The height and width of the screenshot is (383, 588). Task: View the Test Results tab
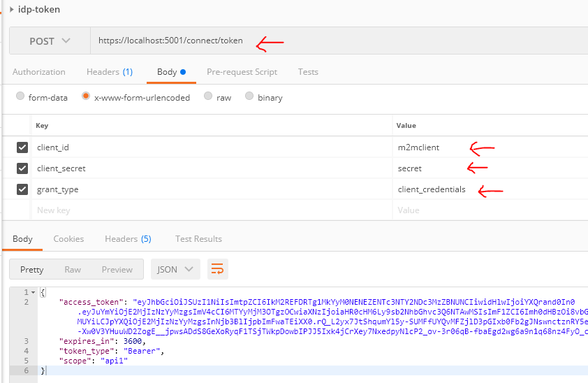[x=198, y=239]
